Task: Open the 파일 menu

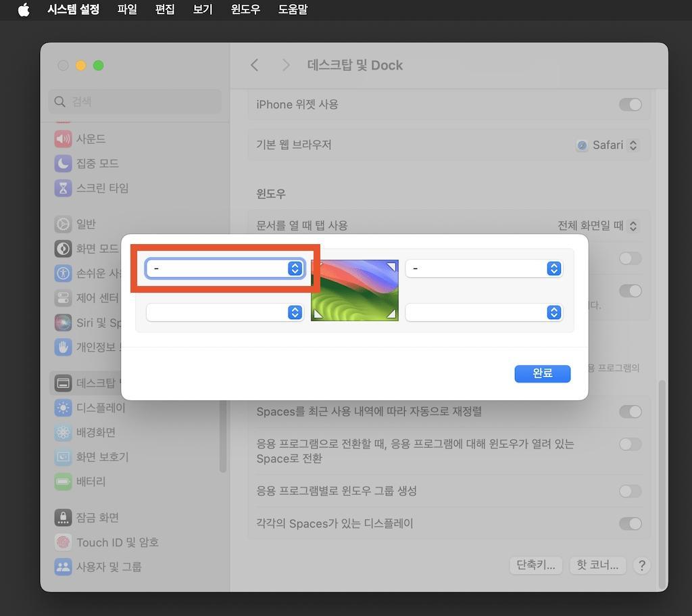Action: coord(127,9)
